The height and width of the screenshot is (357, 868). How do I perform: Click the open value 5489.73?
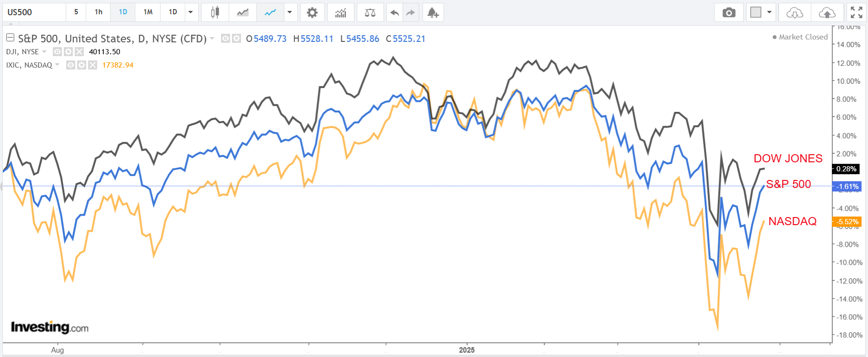point(270,39)
